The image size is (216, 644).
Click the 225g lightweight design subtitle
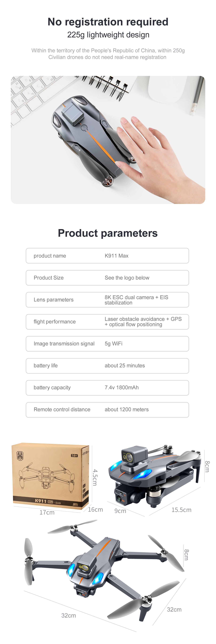108,35
